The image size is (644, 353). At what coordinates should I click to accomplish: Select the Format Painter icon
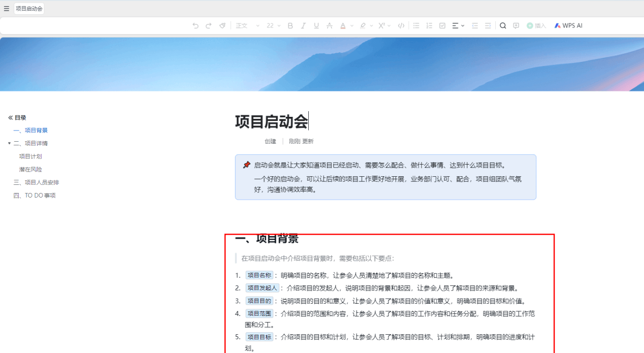[x=222, y=25]
